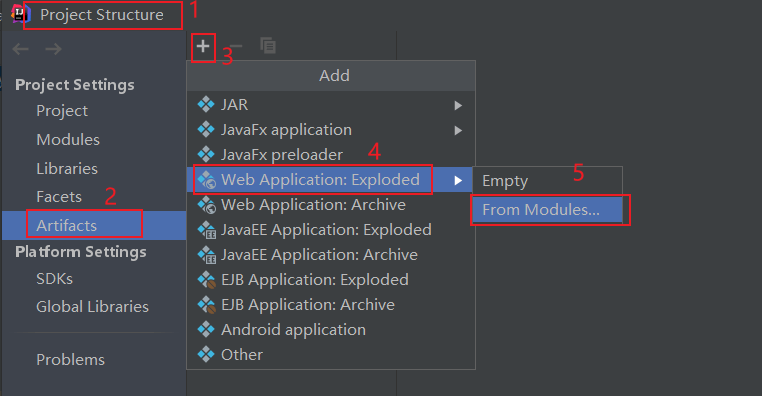This screenshot has width=762, height=396.
Task: Expand the JAR submenu arrow
Action: pyautogui.click(x=458, y=105)
